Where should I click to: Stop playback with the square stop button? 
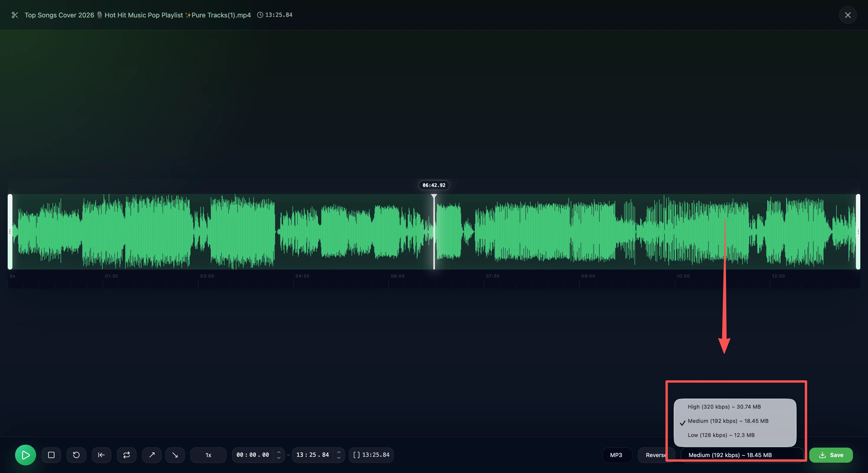(x=51, y=455)
